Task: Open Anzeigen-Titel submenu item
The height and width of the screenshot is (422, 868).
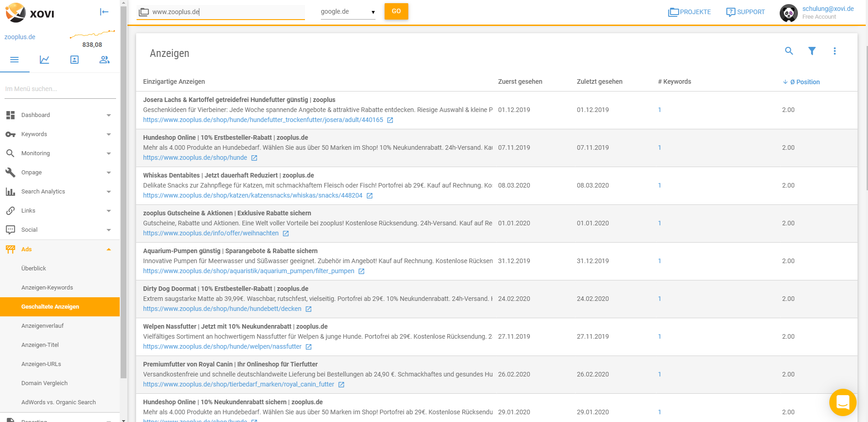Action: pos(40,345)
